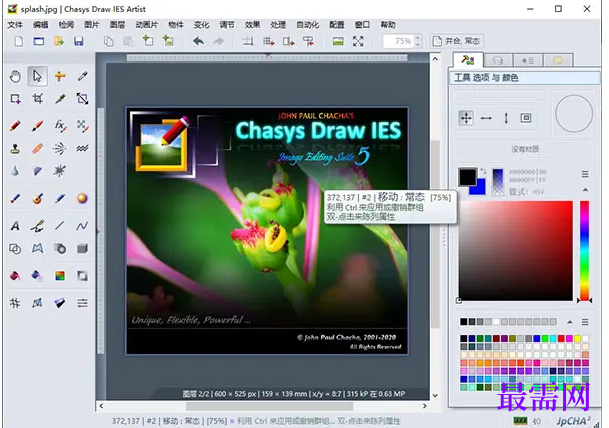Image resolution: width=609 pixels, height=428 pixels.
Task: Click the black foreground color swatch
Action: [467, 177]
